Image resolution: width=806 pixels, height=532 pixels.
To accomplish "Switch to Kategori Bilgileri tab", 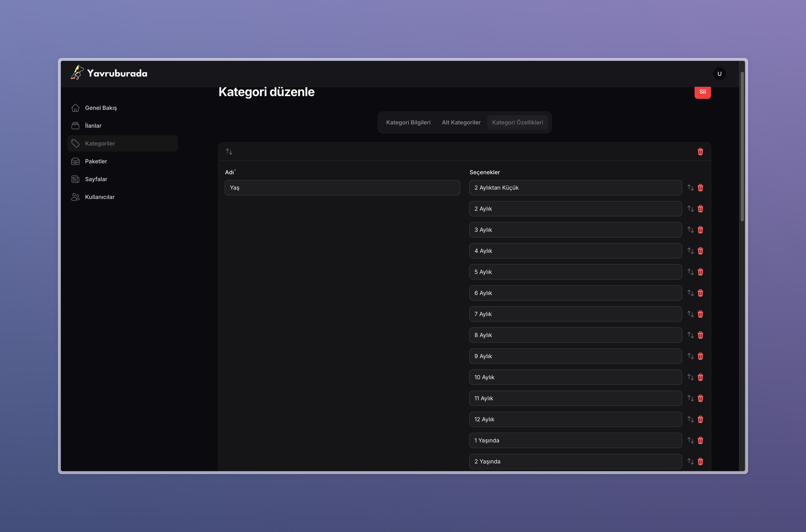I will [408, 122].
